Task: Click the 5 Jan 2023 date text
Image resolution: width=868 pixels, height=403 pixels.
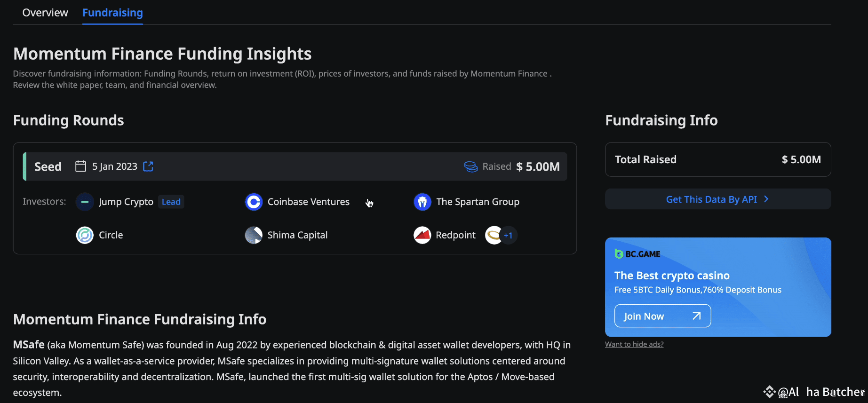Action: click(115, 166)
